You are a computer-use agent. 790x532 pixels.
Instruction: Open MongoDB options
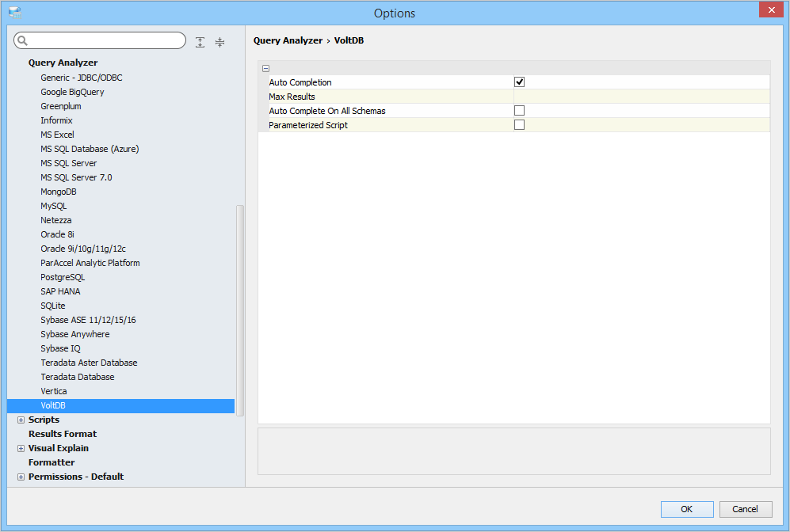[x=59, y=192]
